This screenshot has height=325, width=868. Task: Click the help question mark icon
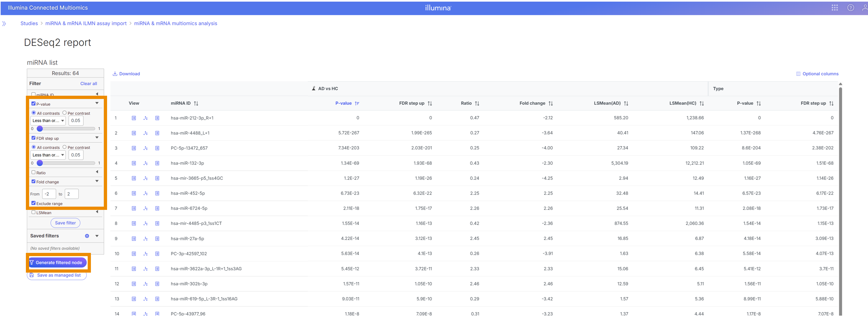(x=851, y=8)
